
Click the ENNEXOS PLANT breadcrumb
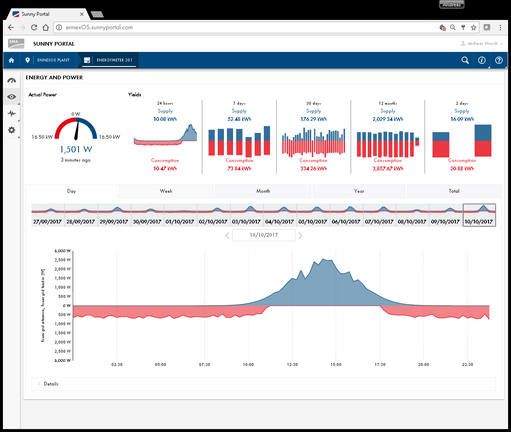point(53,60)
